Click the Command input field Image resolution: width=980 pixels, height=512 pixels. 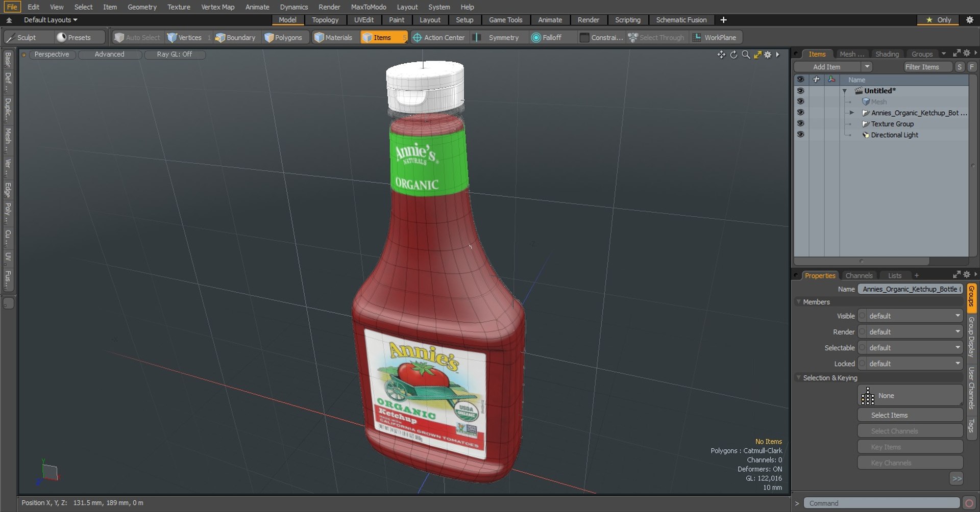881,503
